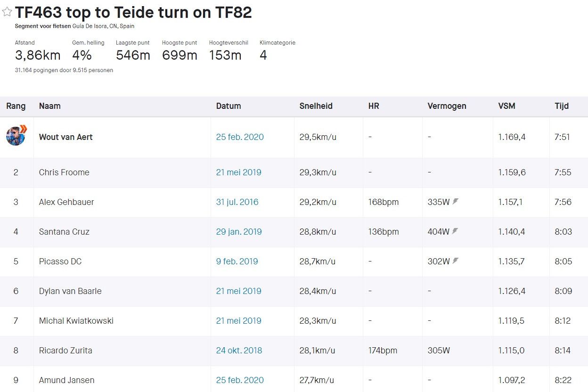588x392 pixels.
Task: Click the Chris Froome athlete name
Action: (64, 172)
